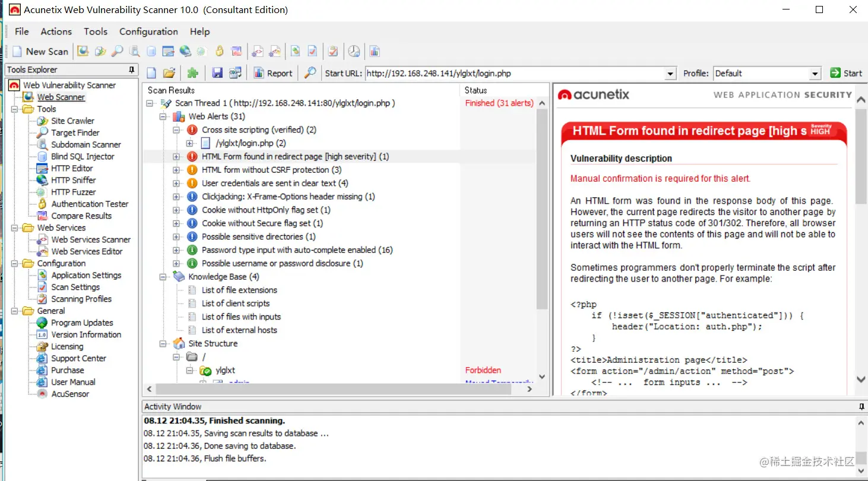Collapse the Web Alerts (31) node
The image size is (868, 481).
coord(163,116)
